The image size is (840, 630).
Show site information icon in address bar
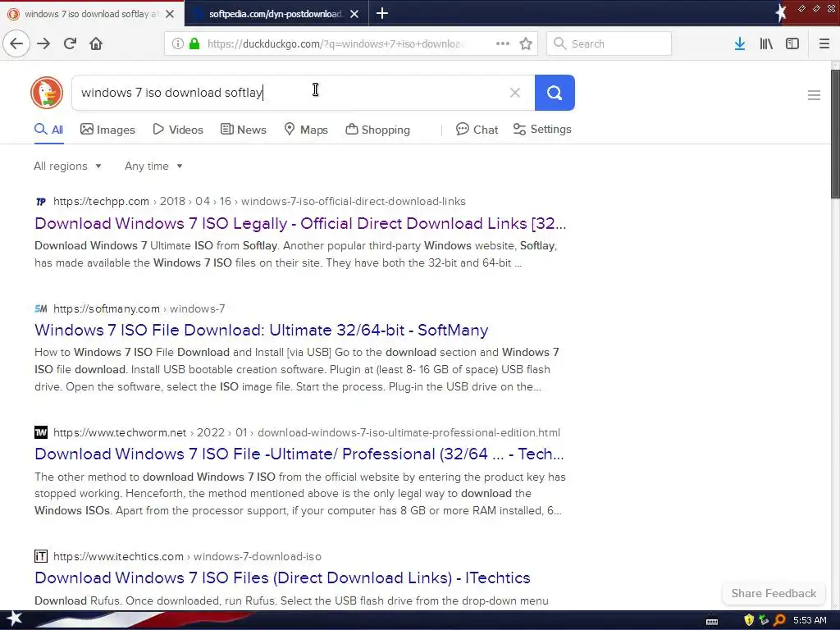pyautogui.click(x=177, y=43)
